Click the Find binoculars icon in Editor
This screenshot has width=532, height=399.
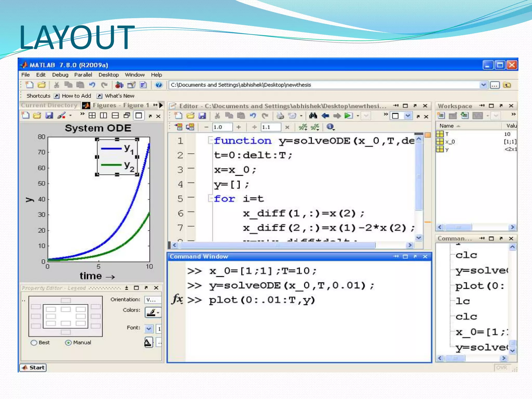[x=313, y=116]
